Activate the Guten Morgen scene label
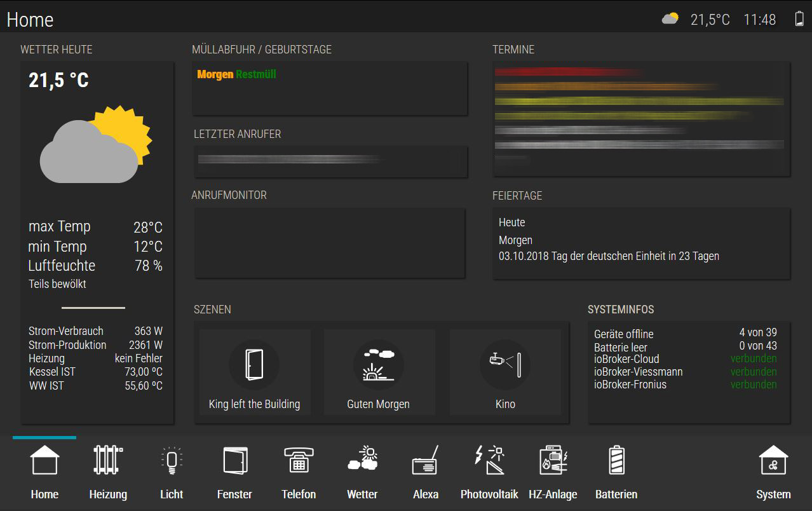Image resolution: width=812 pixels, height=511 pixels. coord(378,404)
